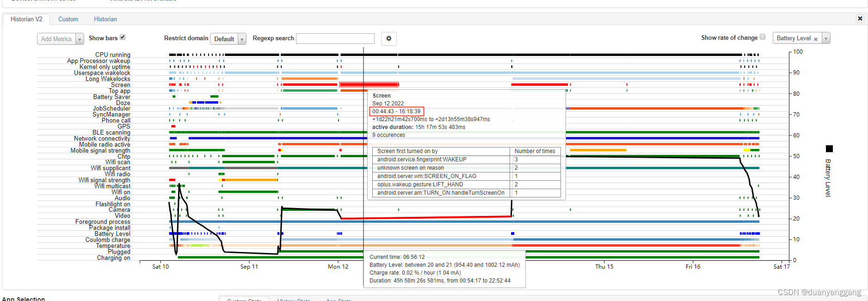The width and height of the screenshot is (868, 301).
Task: Click the Mon 12 date axis label
Action: pos(338,267)
